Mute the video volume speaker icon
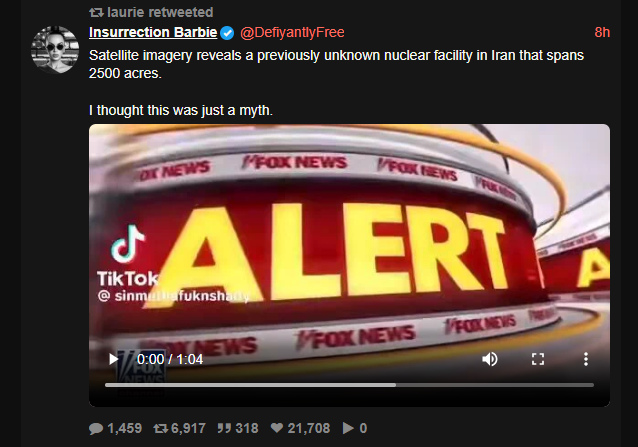The height and width of the screenshot is (447, 638). point(489,359)
